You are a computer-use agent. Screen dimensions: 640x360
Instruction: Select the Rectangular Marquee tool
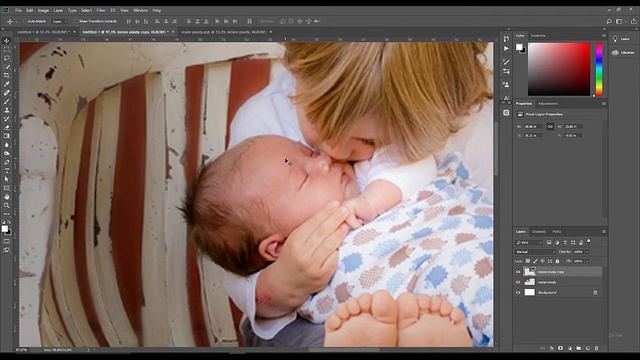tap(7, 49)
